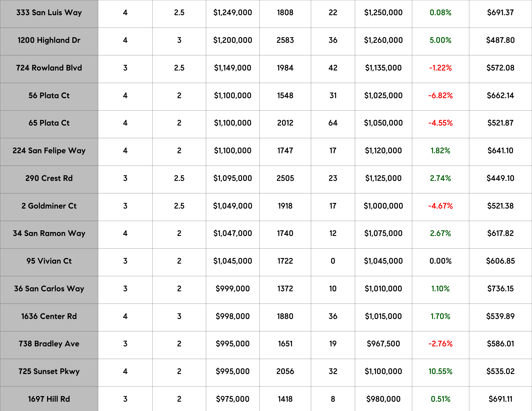
Task: Select the 724 Rowland Blvd address cell
Action: tap(49, 68)
